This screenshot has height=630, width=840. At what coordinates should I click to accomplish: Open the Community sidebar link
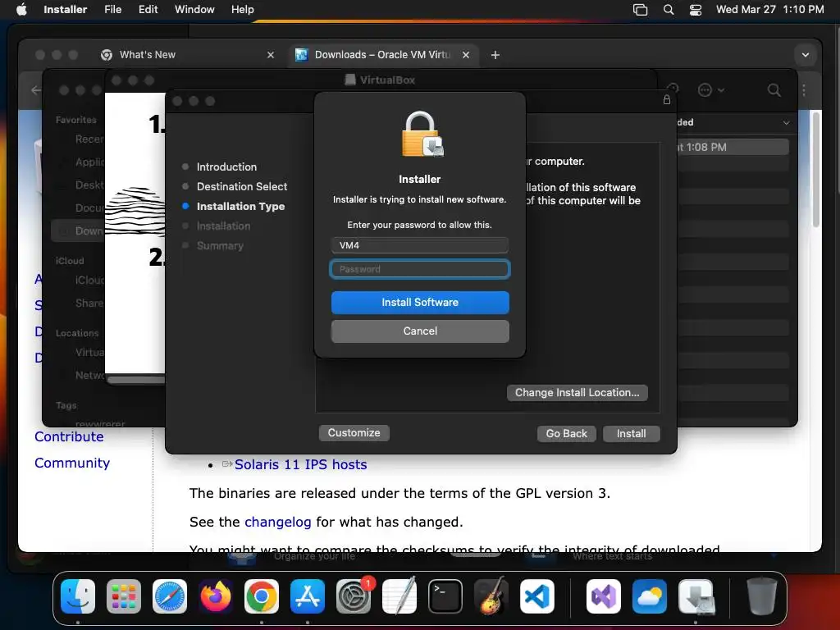point(72,463)
